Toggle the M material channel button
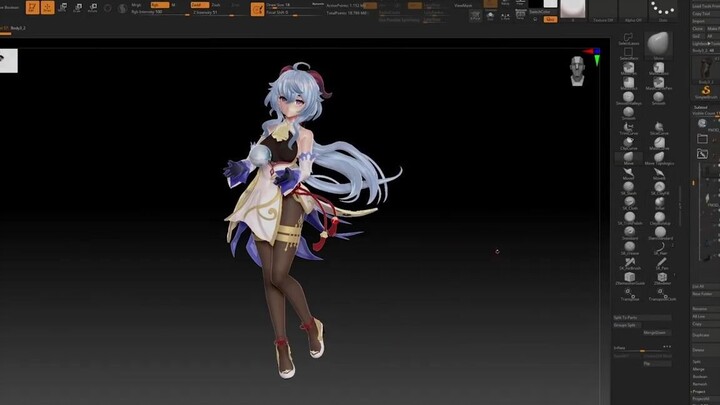This screenshot has height=405, width=720. [174, 5]
